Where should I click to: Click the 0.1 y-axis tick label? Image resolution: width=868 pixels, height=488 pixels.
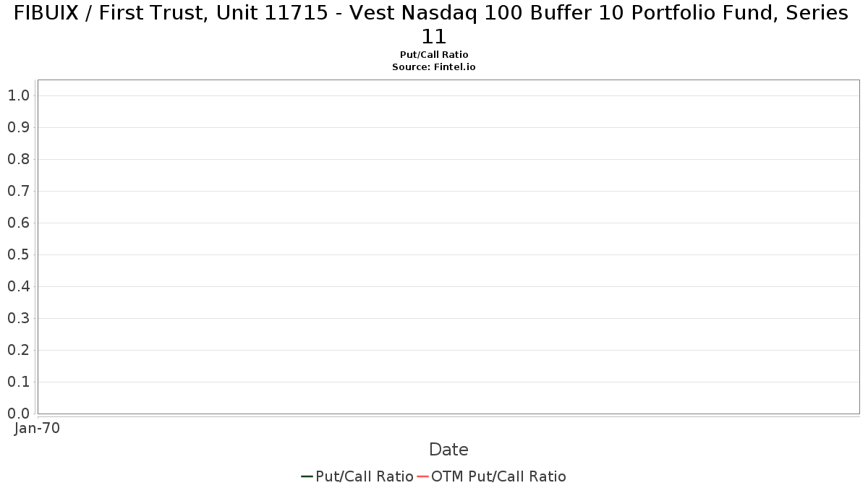point(18,382)
